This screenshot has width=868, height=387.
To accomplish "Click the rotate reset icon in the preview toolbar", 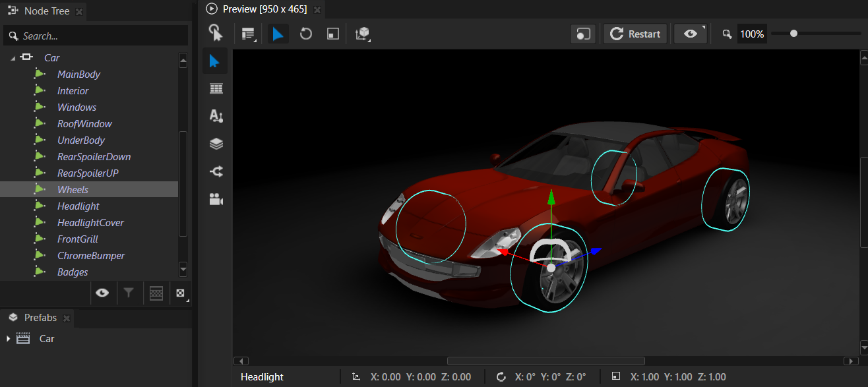I will pos(305,33).
